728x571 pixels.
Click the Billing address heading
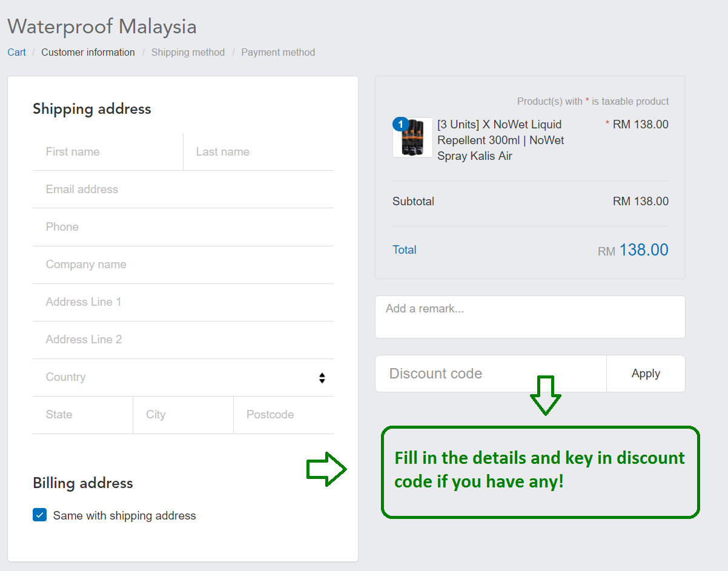[83, 483]
